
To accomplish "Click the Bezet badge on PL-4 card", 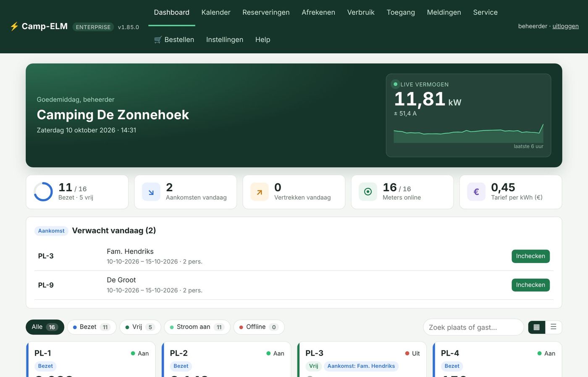I will pos(452,366).
